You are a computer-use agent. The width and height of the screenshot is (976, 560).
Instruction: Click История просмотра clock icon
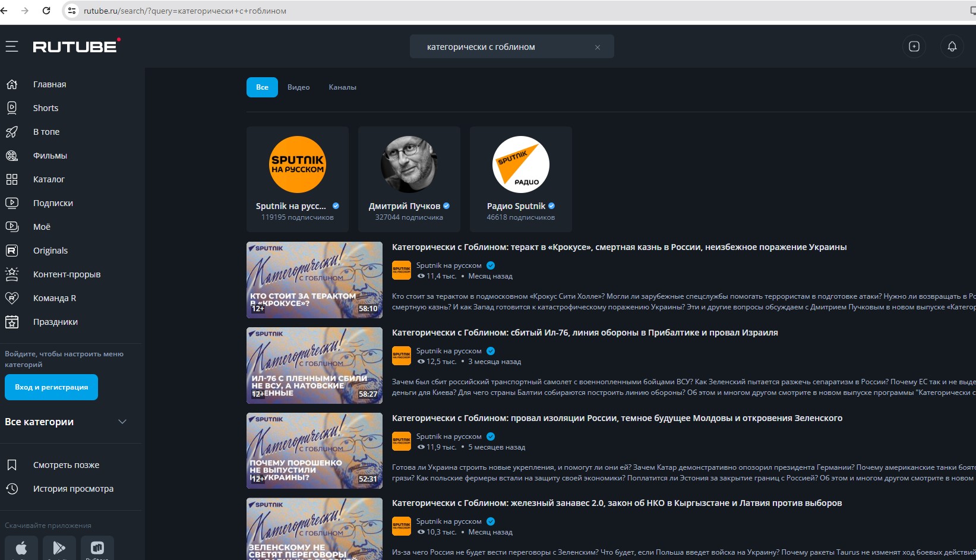tap(12, 489)
